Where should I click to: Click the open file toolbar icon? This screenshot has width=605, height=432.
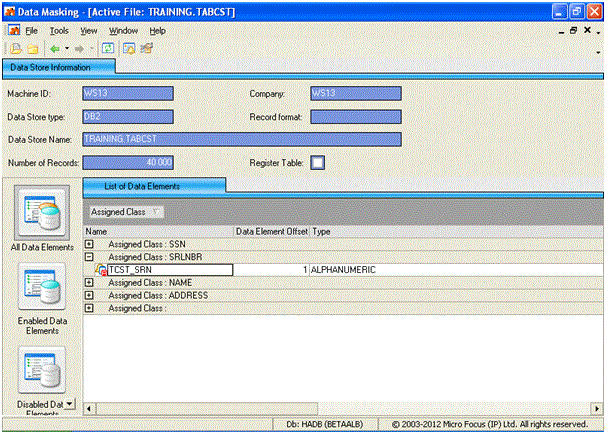click(15, 48)
